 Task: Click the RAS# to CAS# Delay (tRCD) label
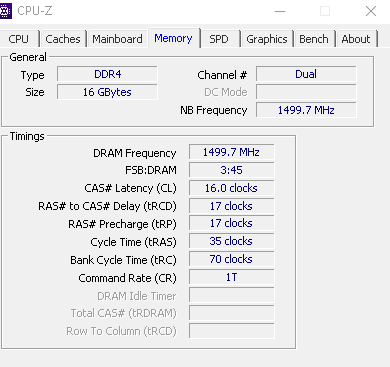[107, 206]
